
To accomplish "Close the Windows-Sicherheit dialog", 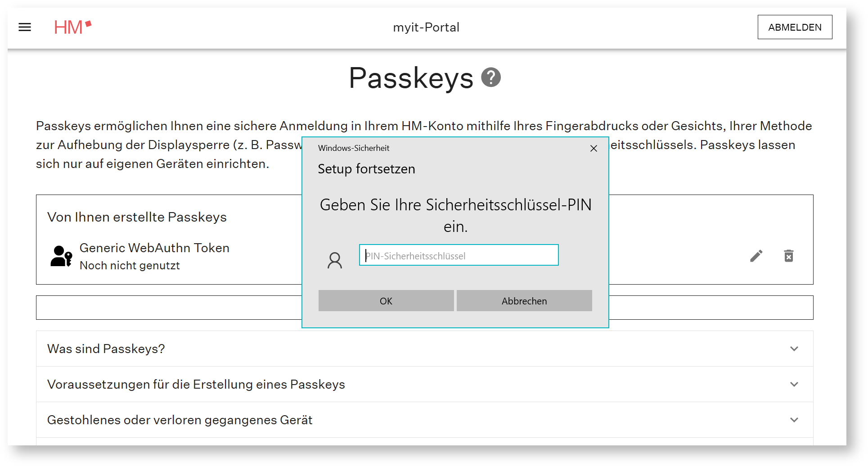I will click(594, 149).
